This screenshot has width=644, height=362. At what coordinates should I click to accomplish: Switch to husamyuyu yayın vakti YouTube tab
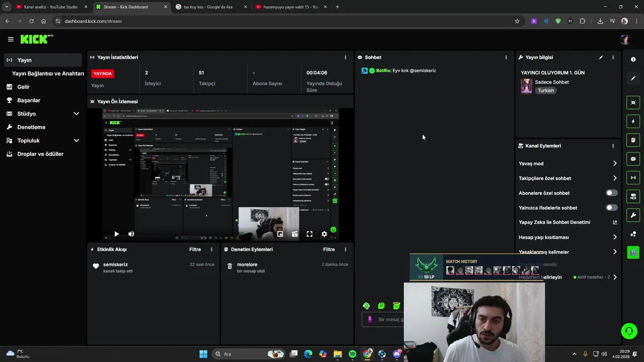click(x=291, y=7)
